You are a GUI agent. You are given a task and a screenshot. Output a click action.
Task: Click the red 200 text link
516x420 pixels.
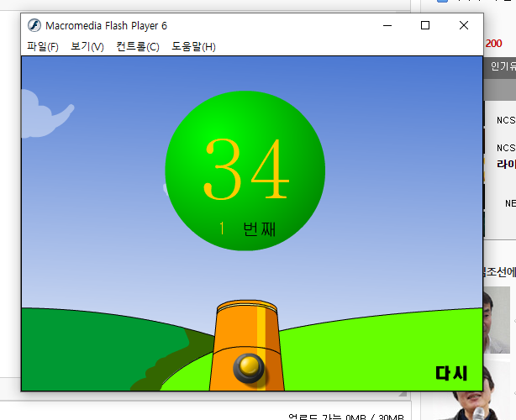click(x=494, y=43)
